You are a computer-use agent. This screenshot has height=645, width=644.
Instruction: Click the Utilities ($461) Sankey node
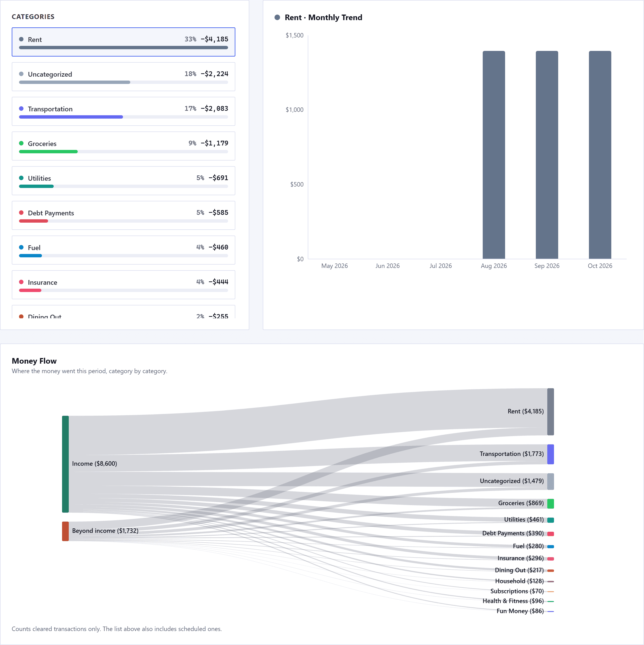coord(551,520)
